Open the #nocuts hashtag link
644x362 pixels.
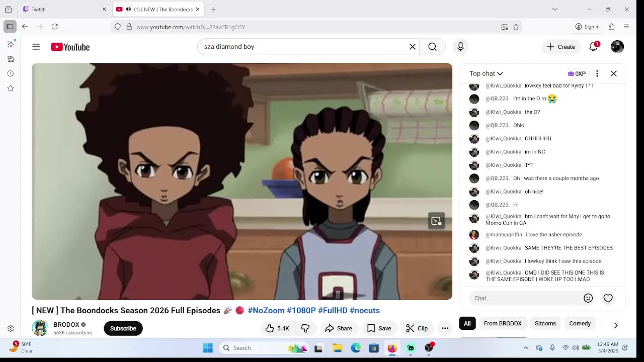click(365, 311)
